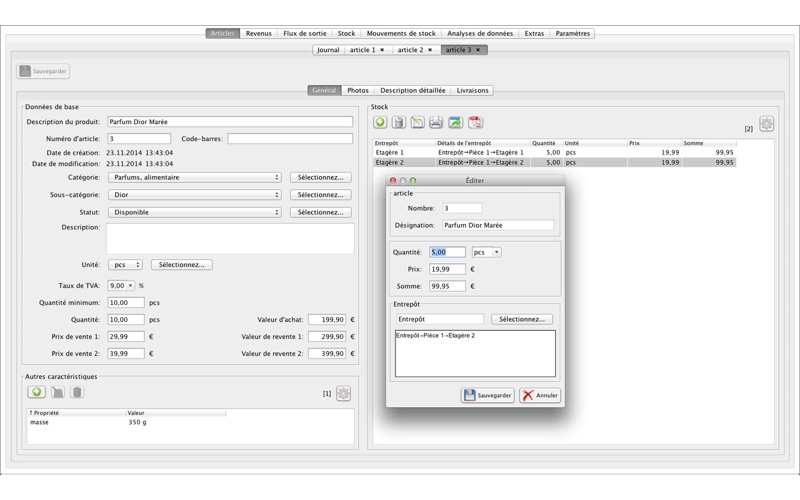Click the Numéro d'article field

coord(139,139)
